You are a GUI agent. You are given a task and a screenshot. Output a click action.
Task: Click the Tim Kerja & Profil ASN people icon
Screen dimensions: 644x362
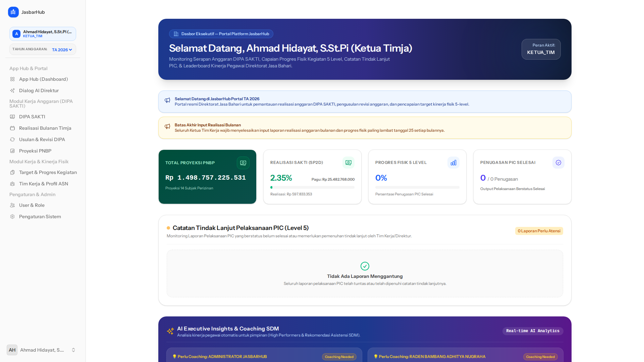(12, 184)
